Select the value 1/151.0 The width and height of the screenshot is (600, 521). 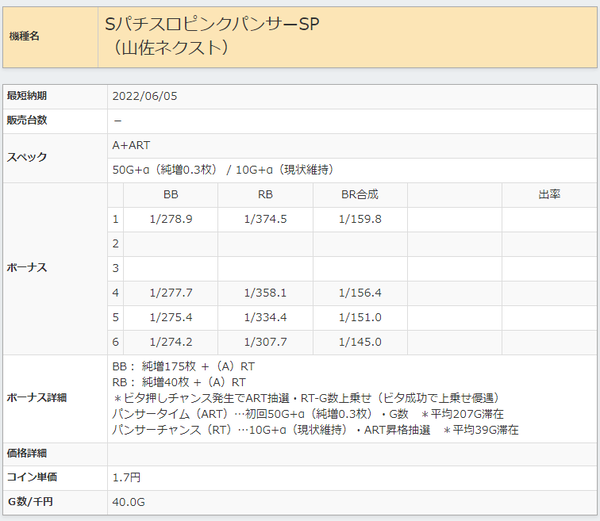360,317
